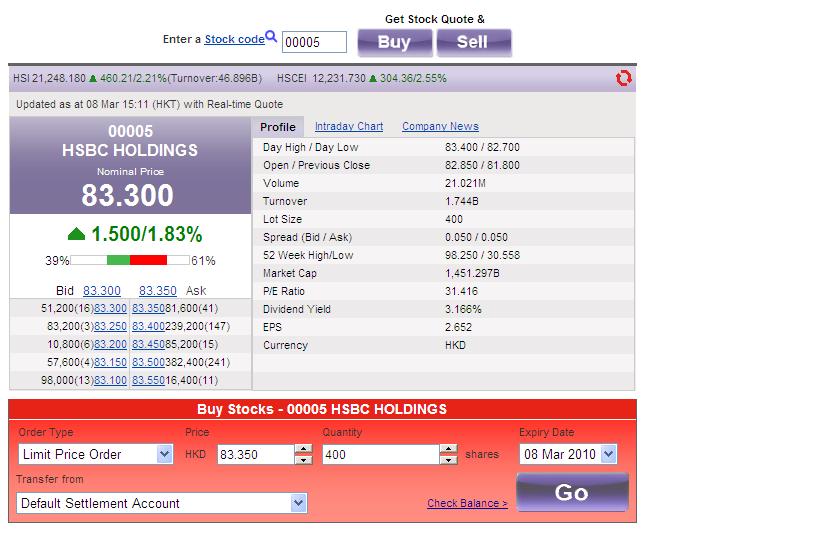
Task: Click the magnifier icon next to Stock code
Action: pos(271,36)
